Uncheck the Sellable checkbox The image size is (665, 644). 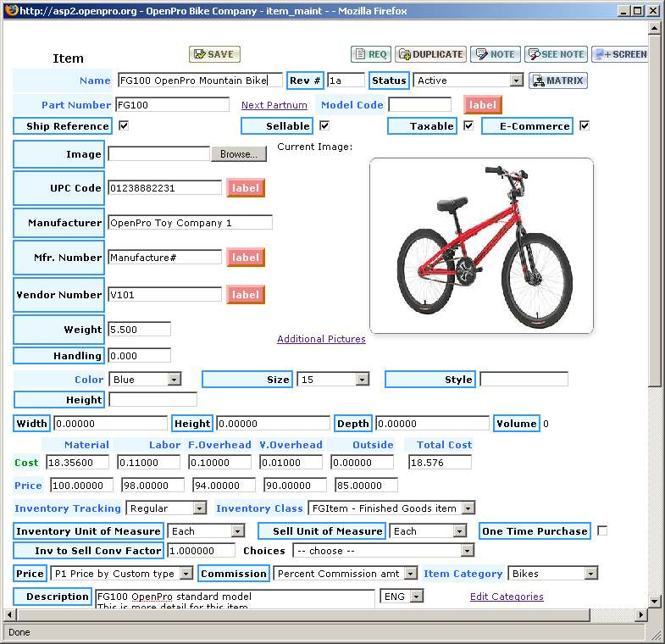(x=324, y=126)
